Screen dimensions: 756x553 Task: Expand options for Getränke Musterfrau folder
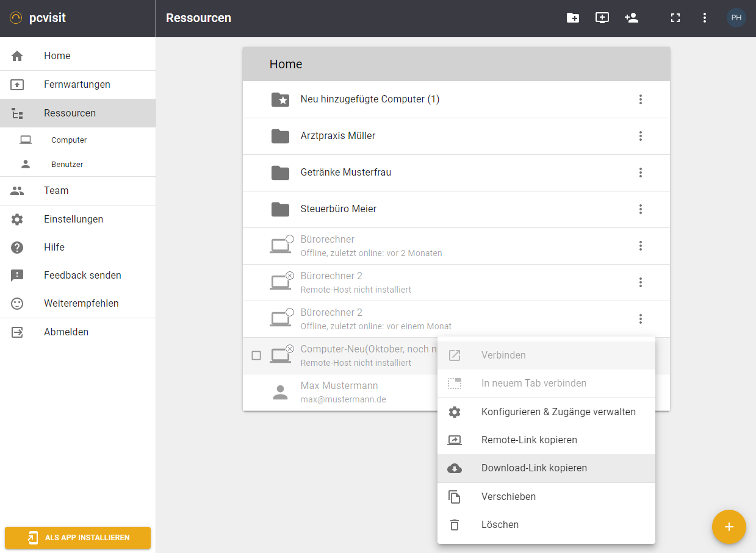coord(640,173)
